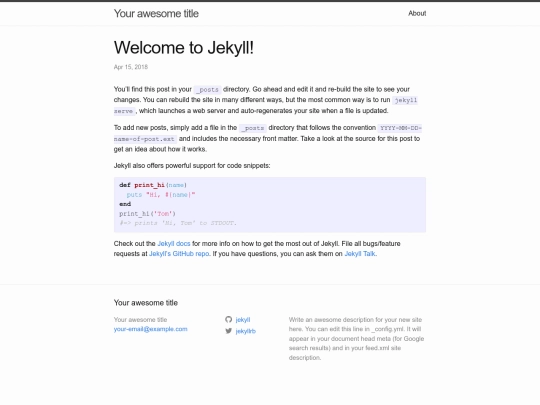Click the 'def print_hi(name)' code line

point(153,185)
